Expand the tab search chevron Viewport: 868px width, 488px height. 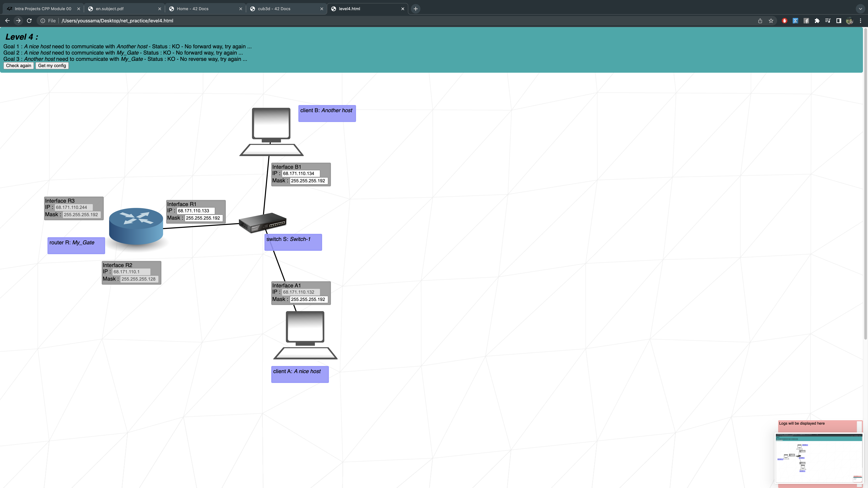860,9
